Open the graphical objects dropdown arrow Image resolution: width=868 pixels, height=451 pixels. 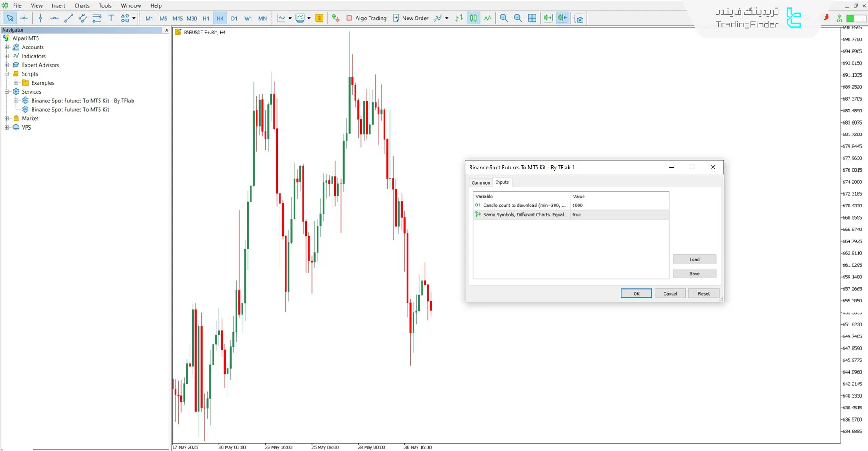coord(134,18)
